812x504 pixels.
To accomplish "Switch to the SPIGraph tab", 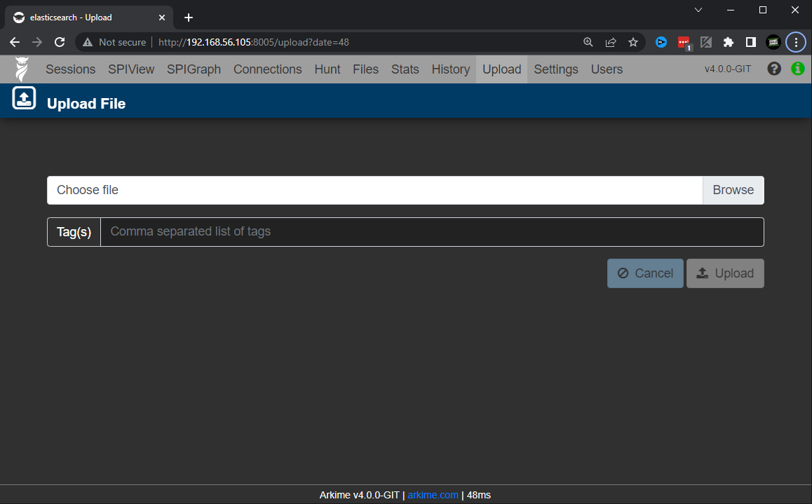I will tap(194, 69).
